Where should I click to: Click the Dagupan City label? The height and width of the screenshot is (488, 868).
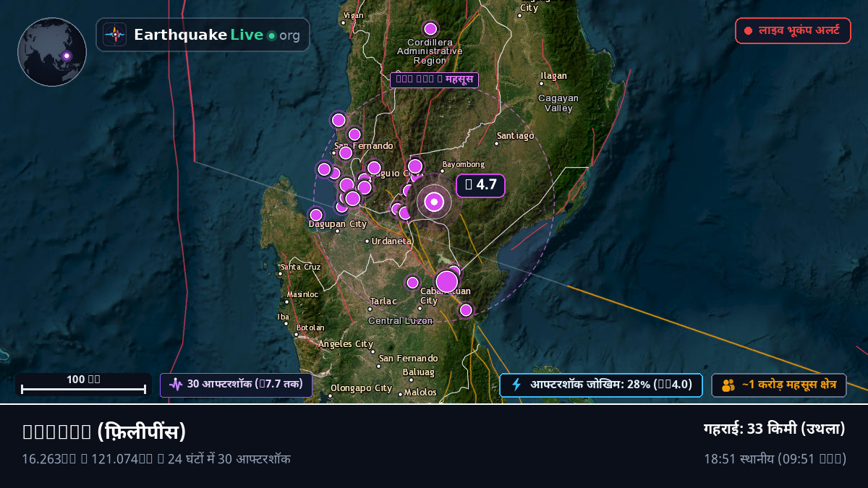[338, 224]
